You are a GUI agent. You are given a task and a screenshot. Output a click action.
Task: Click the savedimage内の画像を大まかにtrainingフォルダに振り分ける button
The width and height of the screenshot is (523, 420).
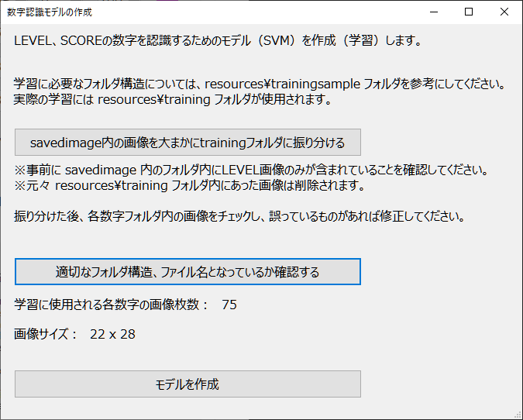[188, 143]
